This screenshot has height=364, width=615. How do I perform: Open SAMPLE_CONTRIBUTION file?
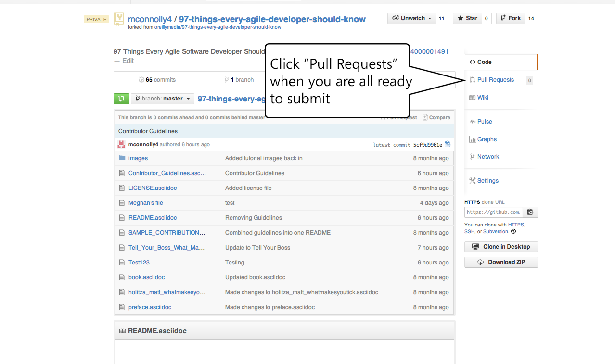point(167,233)
